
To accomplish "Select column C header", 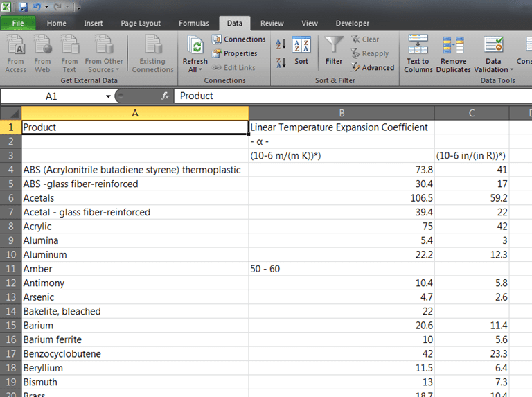I will point(472,113).
